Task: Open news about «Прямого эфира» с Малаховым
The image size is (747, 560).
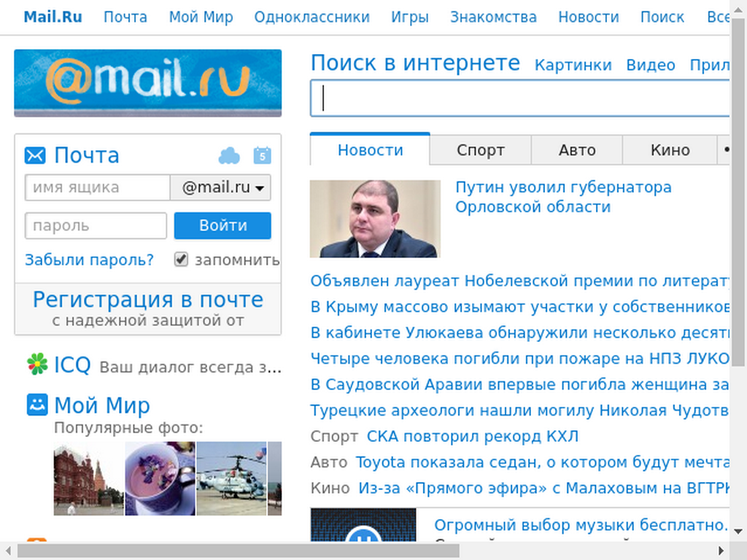Action: [544, 488]
